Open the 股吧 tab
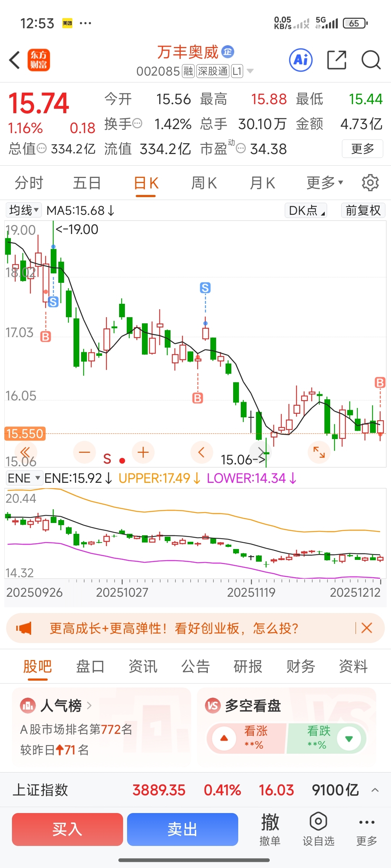The image size is (391, 868). pyautogui.click(x=38, y=666)
